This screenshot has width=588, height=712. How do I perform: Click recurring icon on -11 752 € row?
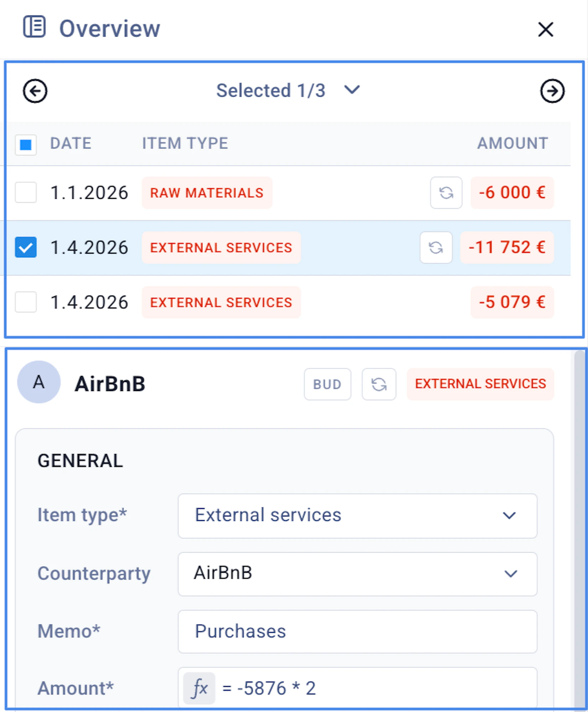(436, 248)
